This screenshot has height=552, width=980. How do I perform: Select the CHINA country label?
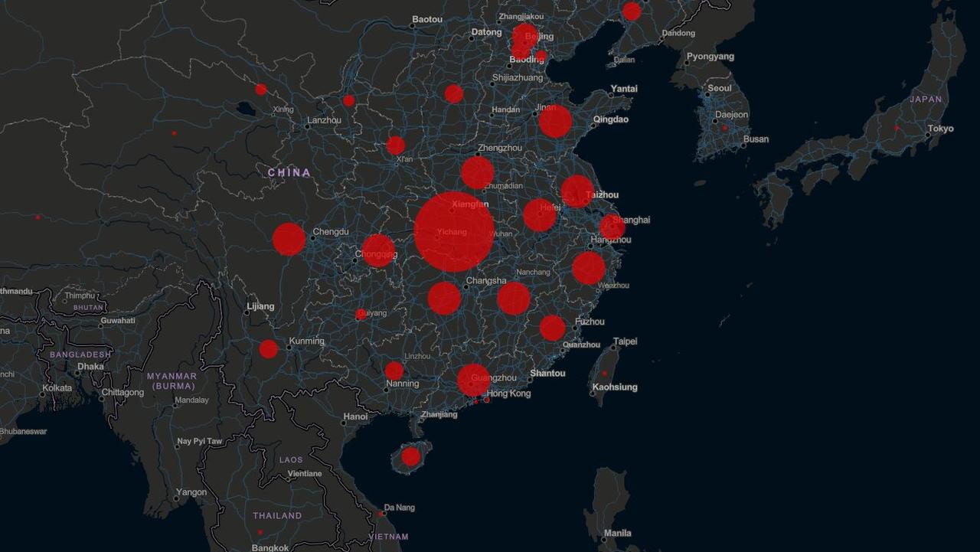tap(289, 173)
